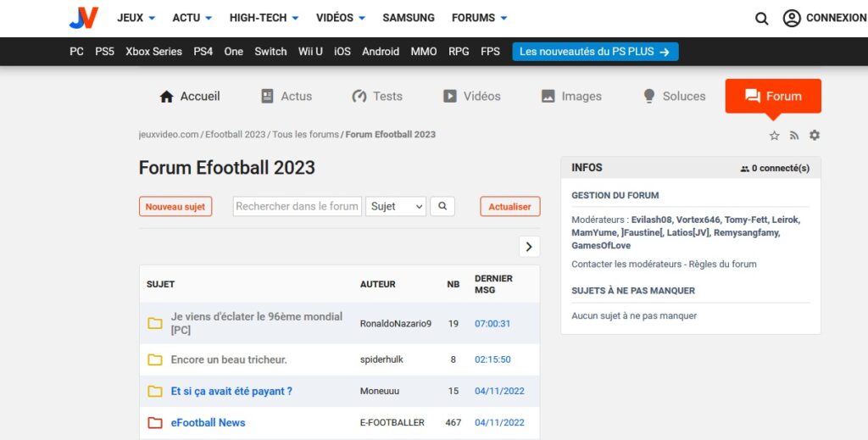Click the forum search magnifier button
The image size is (868, 440).
coord(442,207)
